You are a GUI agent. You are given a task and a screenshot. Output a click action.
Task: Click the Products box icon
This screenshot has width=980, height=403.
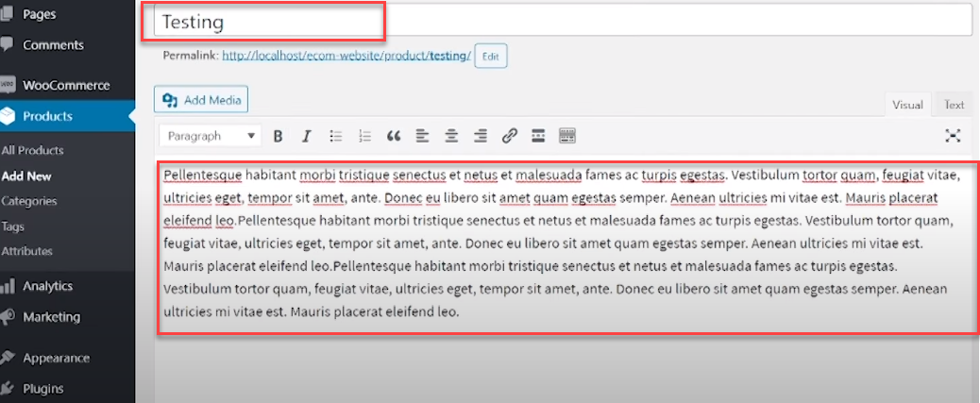coord(7,116)
